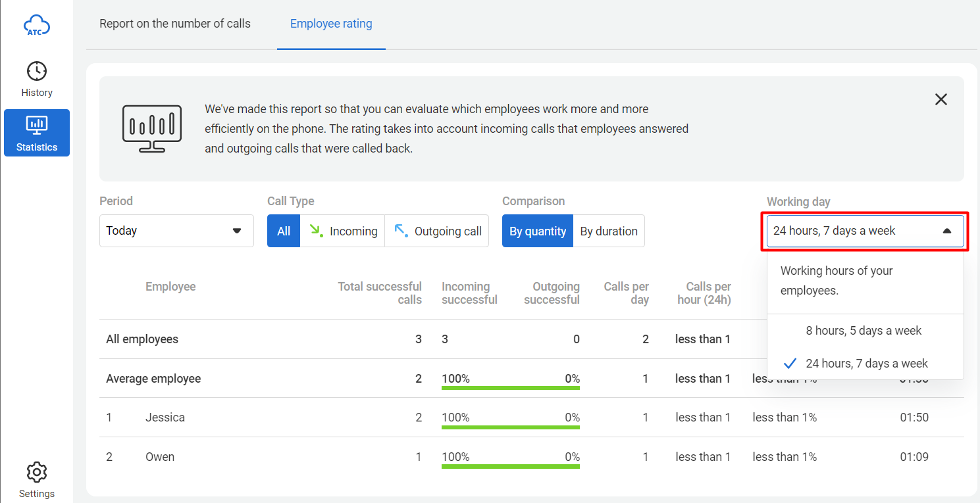Viewport: 980px width, 503px height.
Task: Select 8 hours, 5 days a week
Action: pos(864,331)
